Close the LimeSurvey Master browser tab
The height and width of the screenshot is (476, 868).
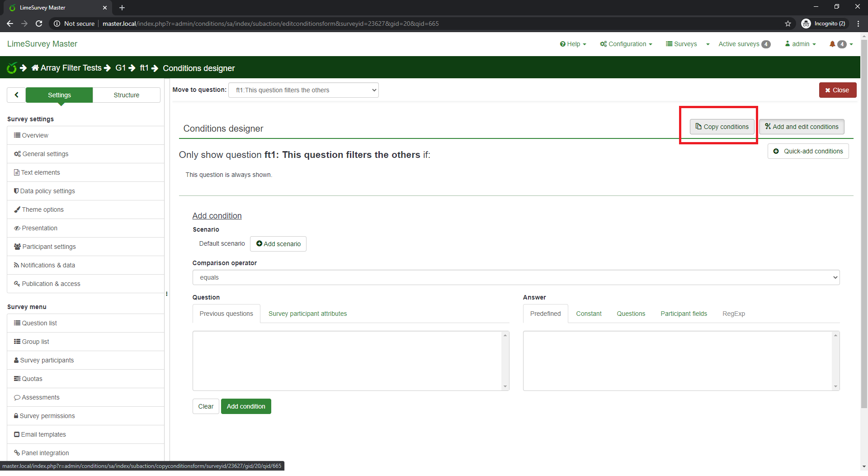point(105,8)
